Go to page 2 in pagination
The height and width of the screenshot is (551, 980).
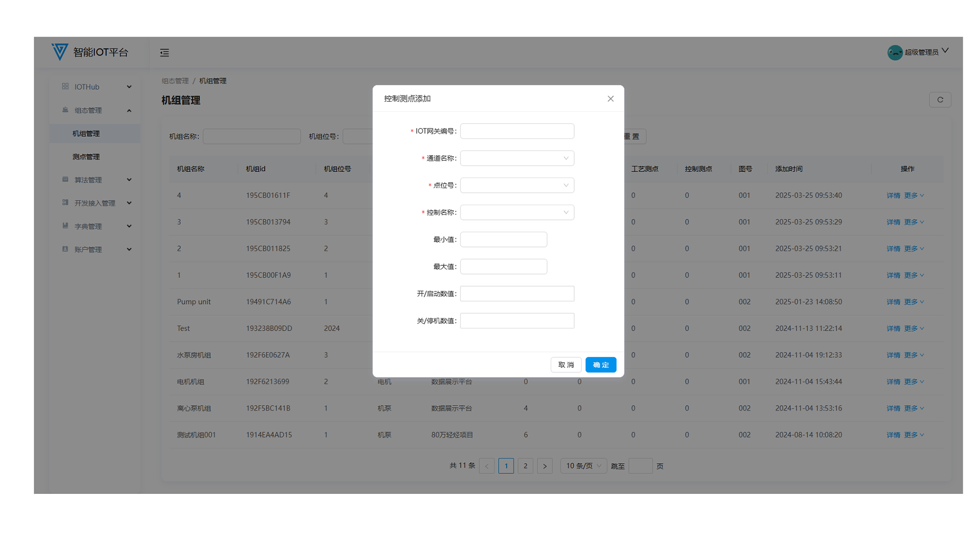coord(525,466)
